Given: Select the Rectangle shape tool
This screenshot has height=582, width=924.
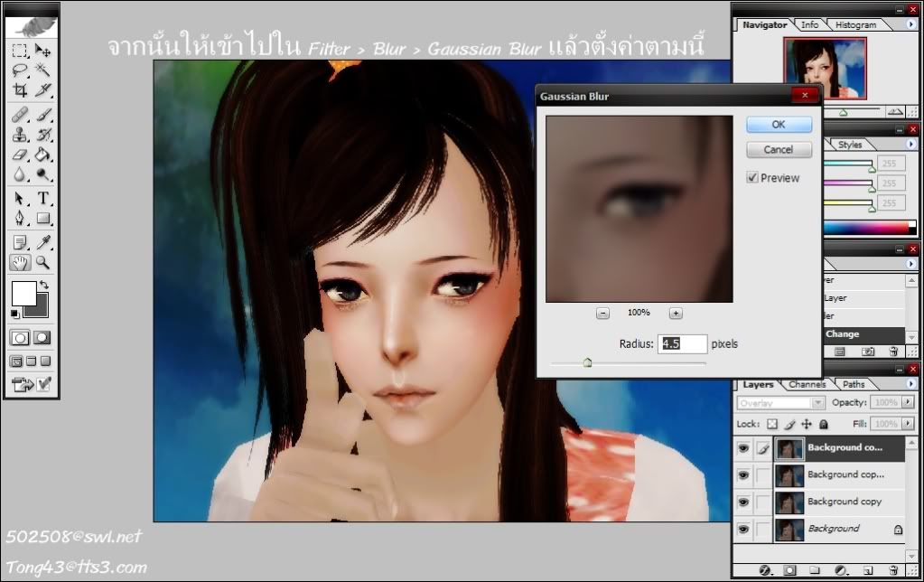Looking at the screenshot, I should (42, 218).
